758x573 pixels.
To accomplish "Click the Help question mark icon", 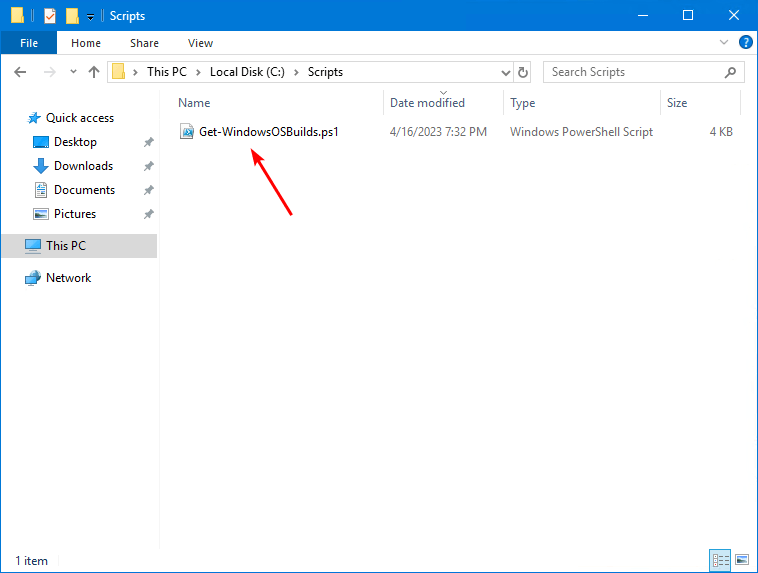I will pyautogui.click(x=745, y=43).
